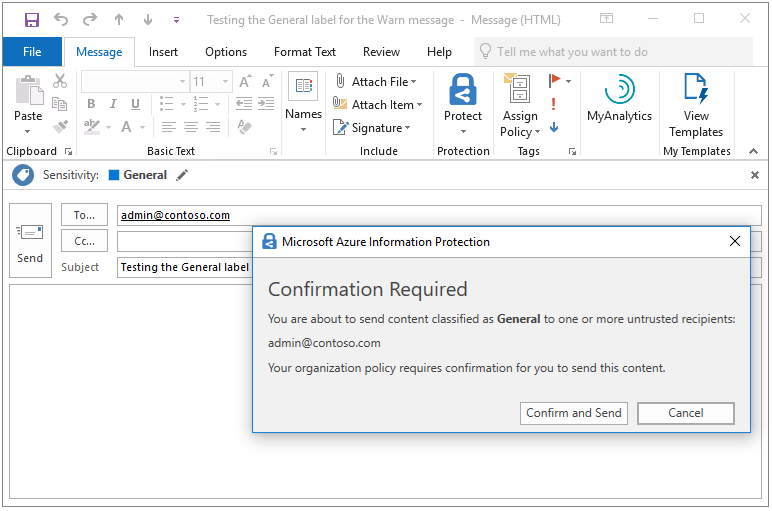Toggle Italic formatting
772x511 pixels.
(x=113, y=104)
